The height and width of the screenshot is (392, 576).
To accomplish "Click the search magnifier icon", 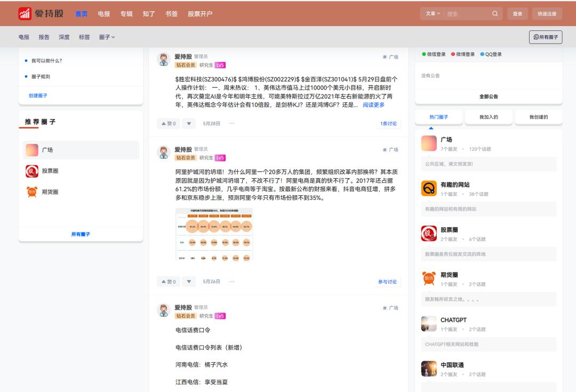I will pyautogui.click(x=495, y=13).
